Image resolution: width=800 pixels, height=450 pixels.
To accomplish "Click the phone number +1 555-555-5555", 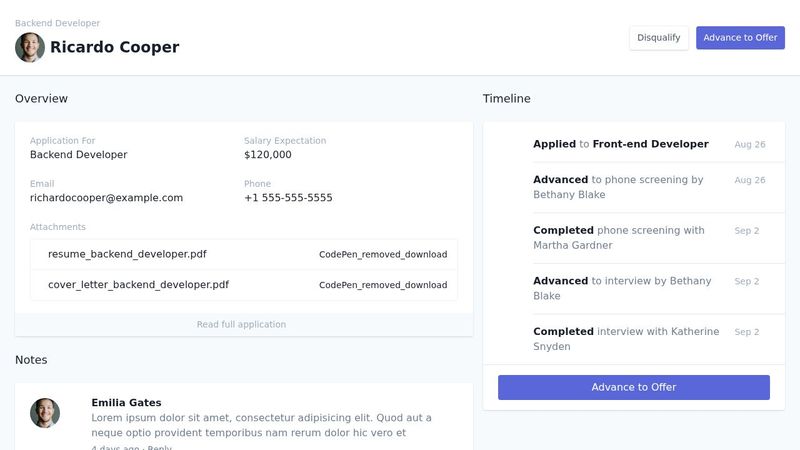I will 288,198.
